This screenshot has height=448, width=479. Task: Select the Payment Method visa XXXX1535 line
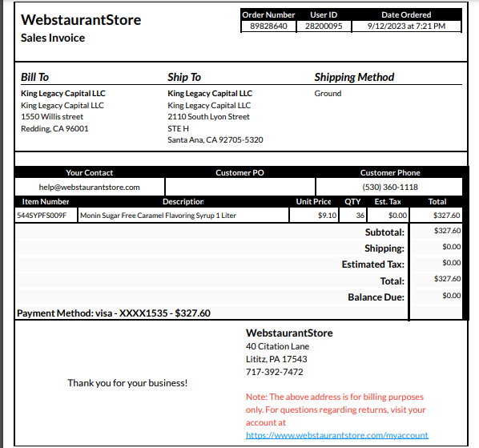coord(114,313)
